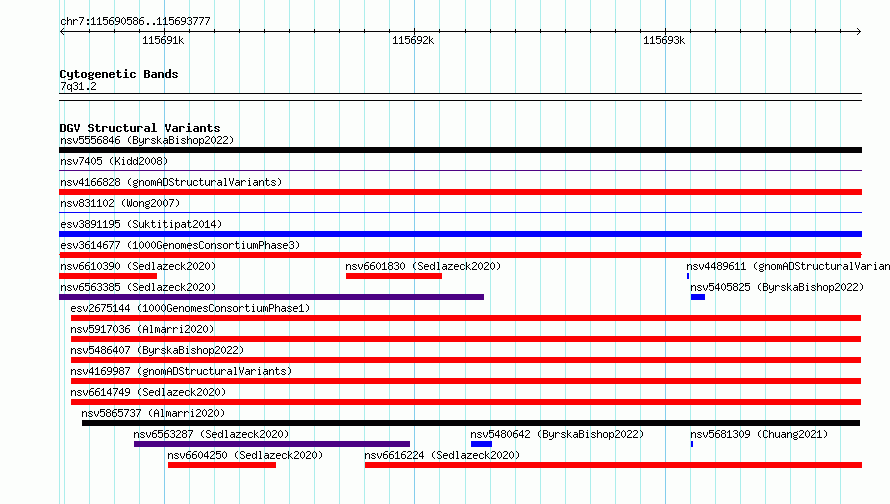890x504 pixels.
Task: Click the thin purple nsv7405 variant line
Action: tap(460, 170)
